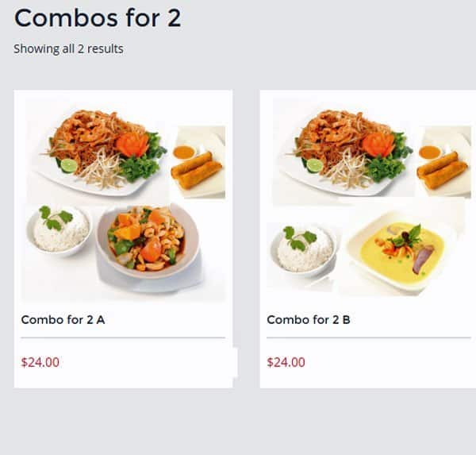476x455 pixels.
Task: Click the carrot flower garnish in Combo B
Action: click(x=378, y=144)
